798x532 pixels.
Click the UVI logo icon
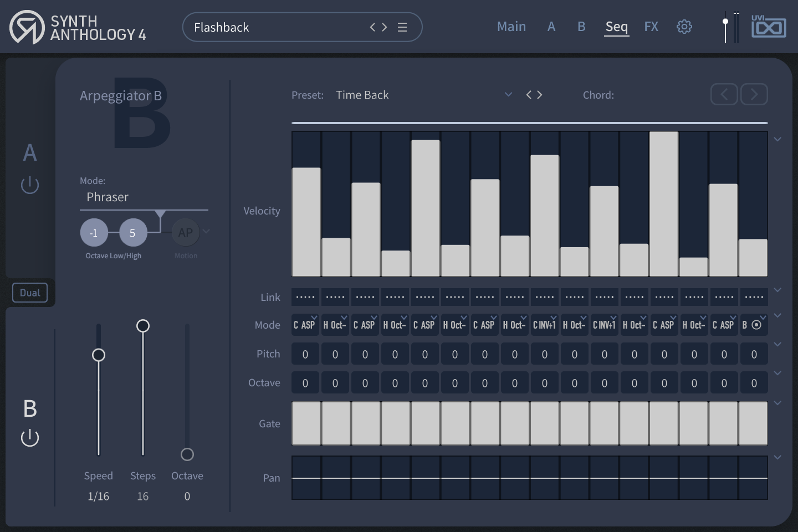[769, 26]
